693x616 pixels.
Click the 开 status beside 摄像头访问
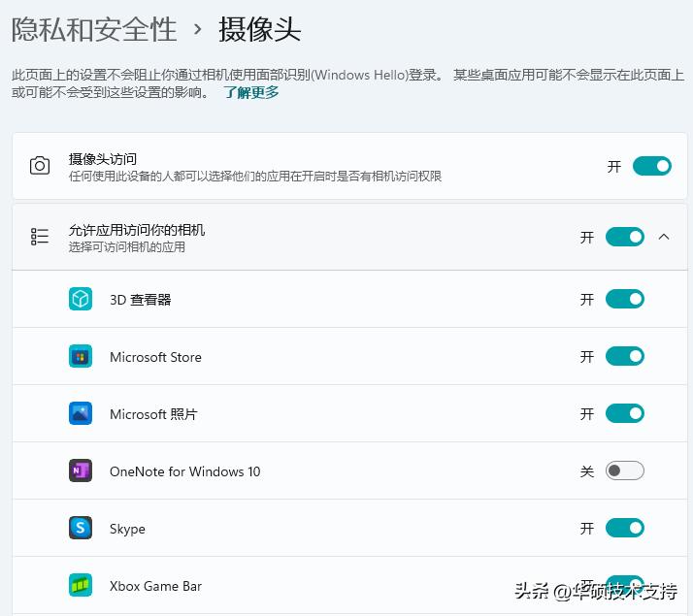click(x=613, y=167)
